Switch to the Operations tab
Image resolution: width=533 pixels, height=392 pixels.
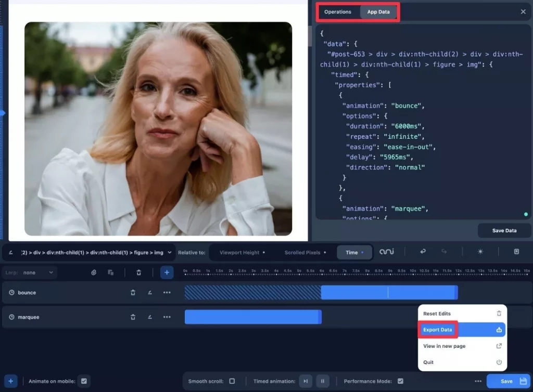click(x=338, y=12)
